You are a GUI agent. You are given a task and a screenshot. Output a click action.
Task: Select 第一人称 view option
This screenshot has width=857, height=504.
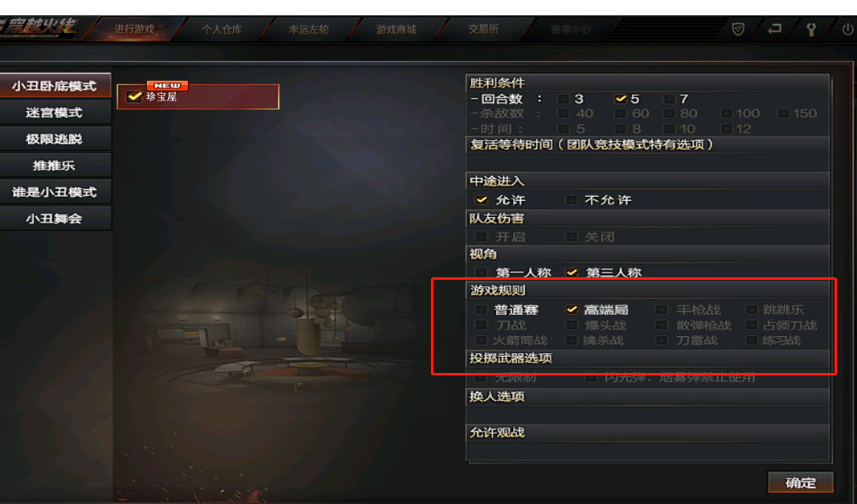point(481,272)
